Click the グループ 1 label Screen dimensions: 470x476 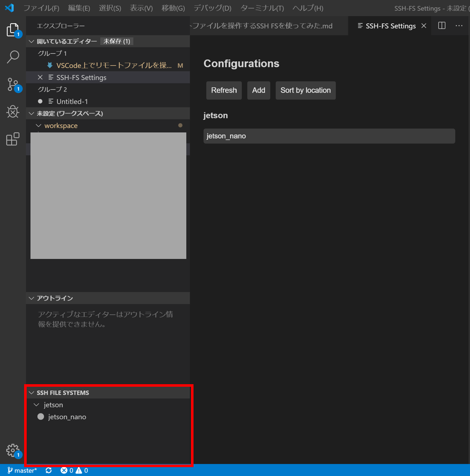coord(52,53)
